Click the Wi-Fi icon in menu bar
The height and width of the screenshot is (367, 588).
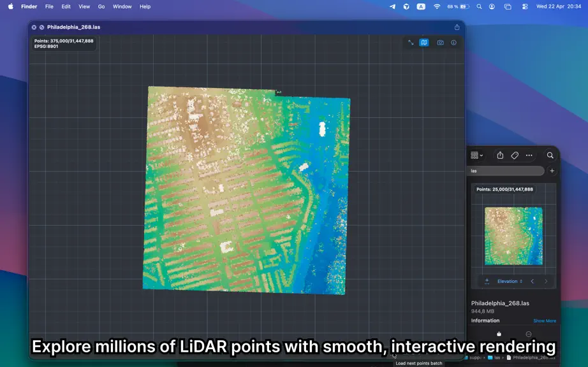(x=436, y=6)
